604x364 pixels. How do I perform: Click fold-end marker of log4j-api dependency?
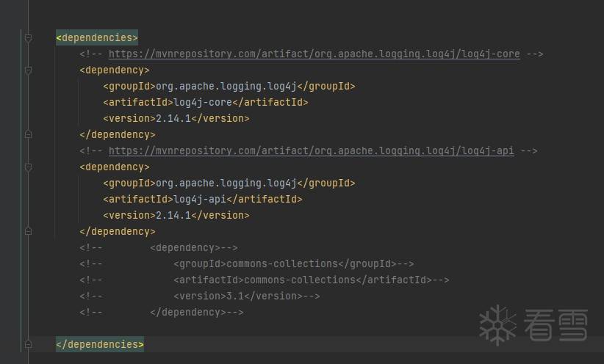(28, 231)
